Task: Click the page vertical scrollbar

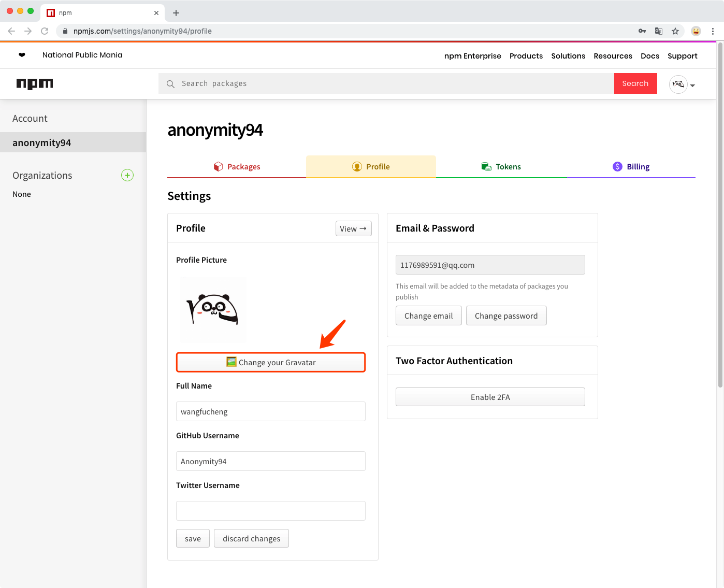Action: point(720,215)
